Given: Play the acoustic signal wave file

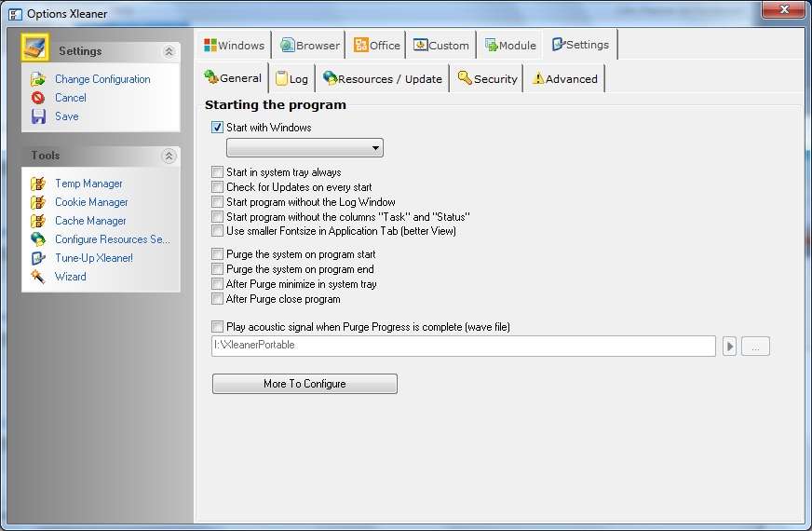Looking at the screenshot, I should pos(730,347).
